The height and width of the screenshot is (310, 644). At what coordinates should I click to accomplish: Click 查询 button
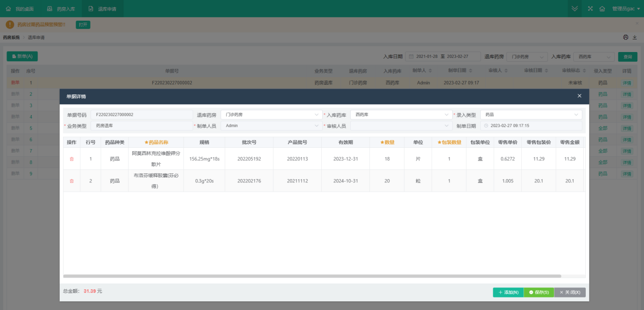[x=628, y=57]
